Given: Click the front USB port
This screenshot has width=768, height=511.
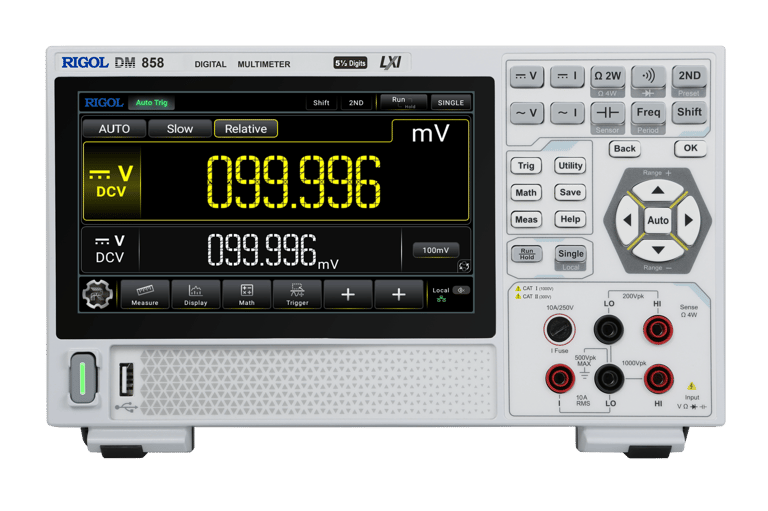Looking at the screenshot, I should [126, 379].
